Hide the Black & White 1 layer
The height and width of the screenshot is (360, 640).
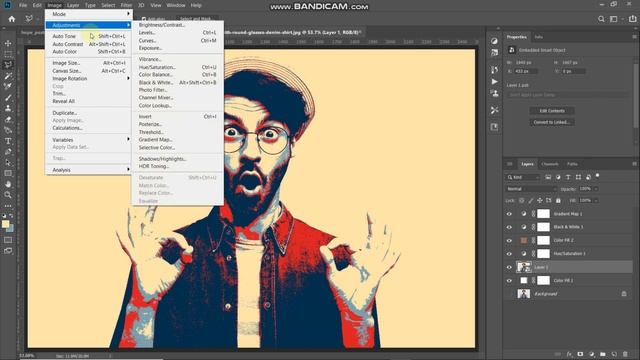point(509,227)
